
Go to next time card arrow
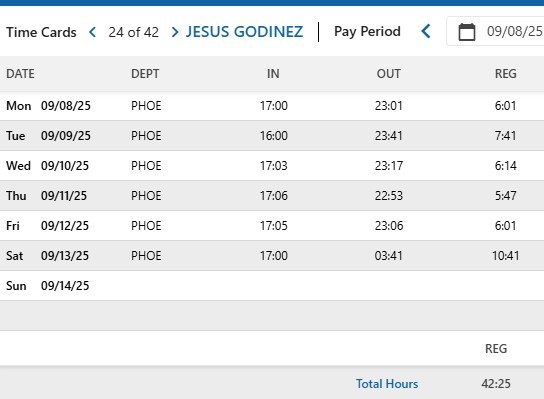tap(175, 32)
